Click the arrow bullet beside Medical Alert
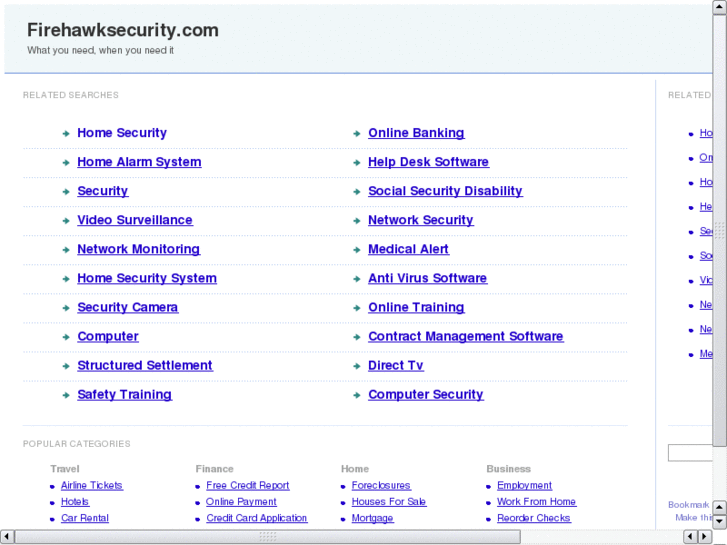This screenshot has height=545, width=727. [357, 250]
